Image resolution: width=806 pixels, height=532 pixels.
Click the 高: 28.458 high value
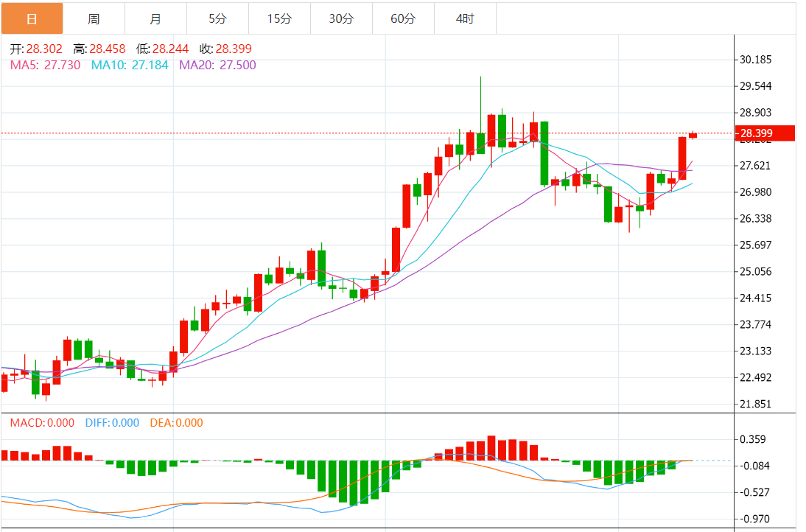pos(99,49)
